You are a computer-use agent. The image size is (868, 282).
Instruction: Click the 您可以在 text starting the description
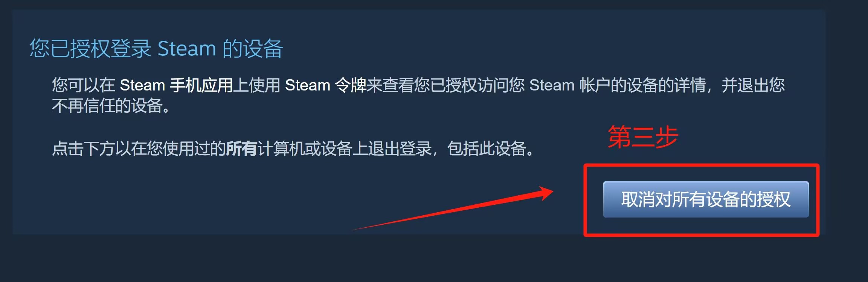click(x=84, y=85)
